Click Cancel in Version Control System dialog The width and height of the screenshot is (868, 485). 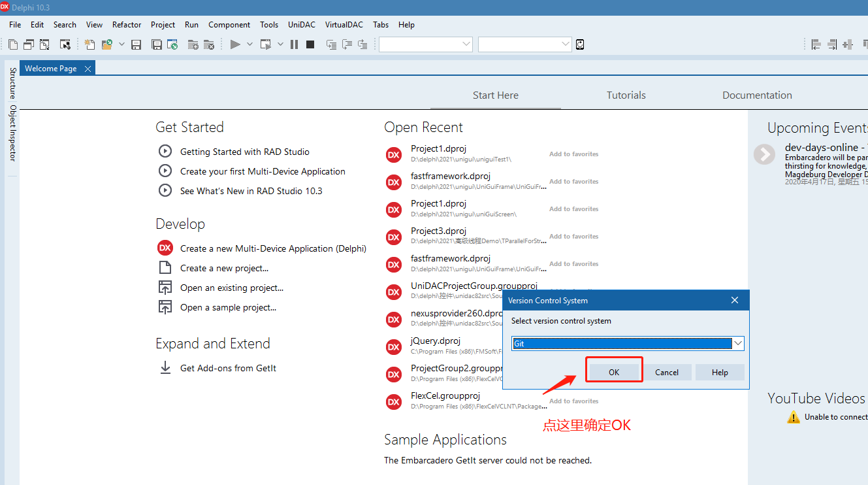tap(667, 372)
